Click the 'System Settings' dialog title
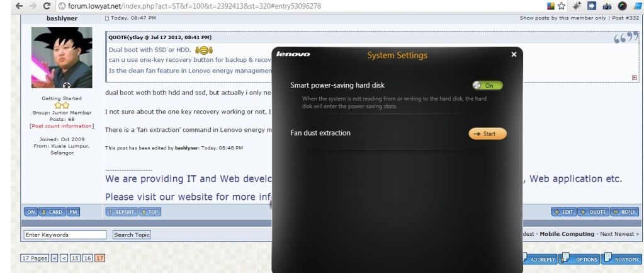This screenshot has height=273, width=644. (x=397, y=55)
